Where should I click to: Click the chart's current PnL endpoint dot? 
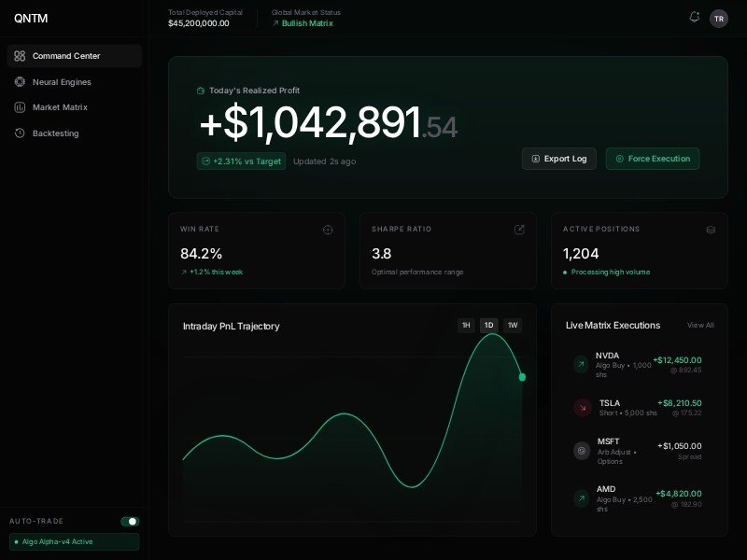click(x=522, y=377)
